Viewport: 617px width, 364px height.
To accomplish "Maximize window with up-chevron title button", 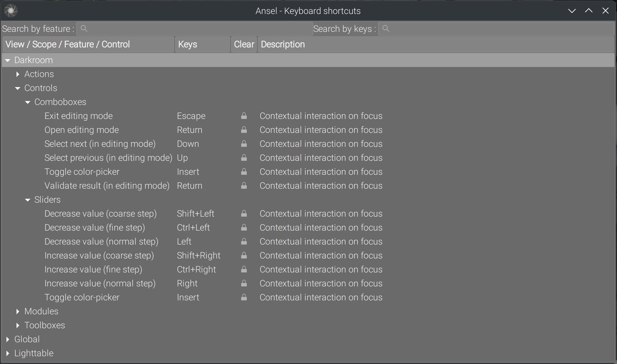I will click(x=589, y=11).
